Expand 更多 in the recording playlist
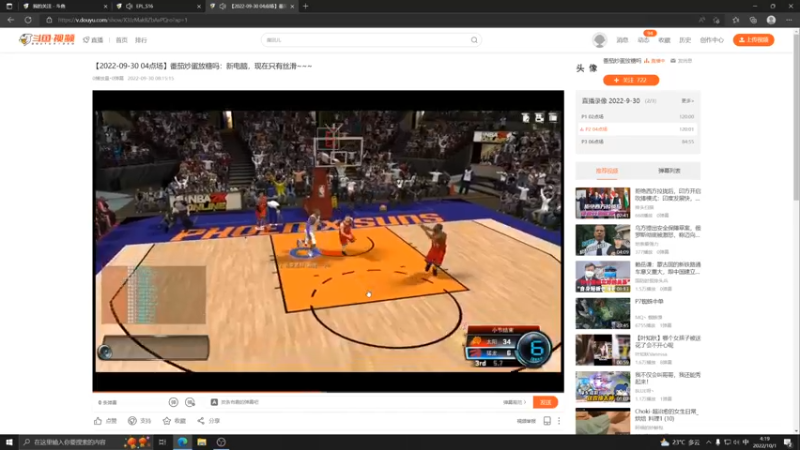Viewport: 800px width, 450px height. 687,101
